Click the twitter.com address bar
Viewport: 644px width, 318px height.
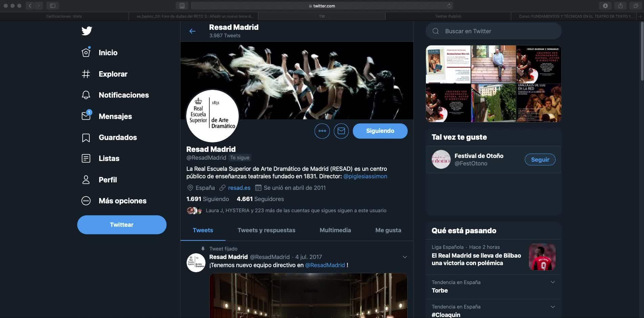point(322,6)
